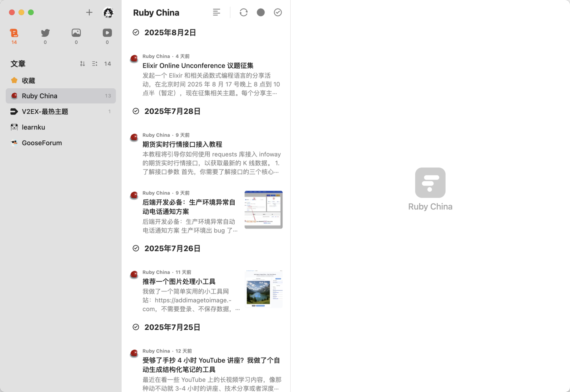This screenshot has height=392, width=570.
Task: Select the V2EX-最热主题 feed
Action: click(x=61, y=111)
